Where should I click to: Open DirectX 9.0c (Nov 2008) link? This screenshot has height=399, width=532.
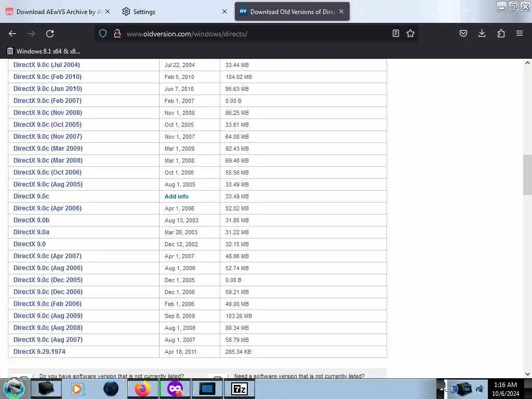pyautogui.click(x=48, y=113)
